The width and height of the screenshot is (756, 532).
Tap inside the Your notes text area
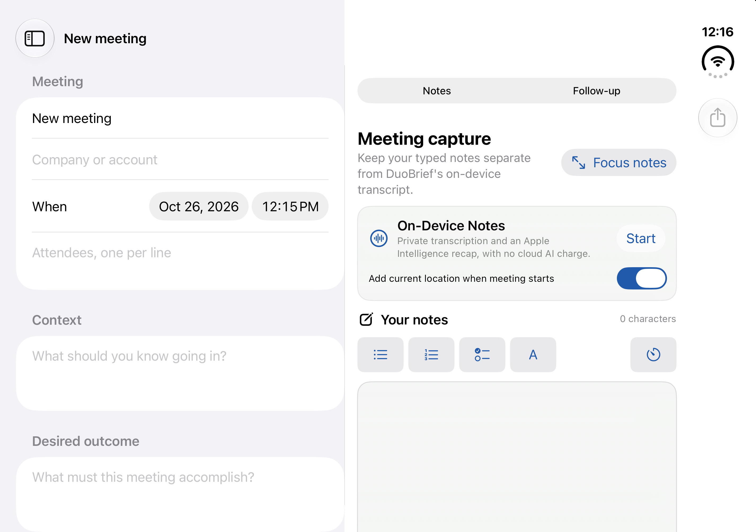pyautogui.click(x=517, y=456)
